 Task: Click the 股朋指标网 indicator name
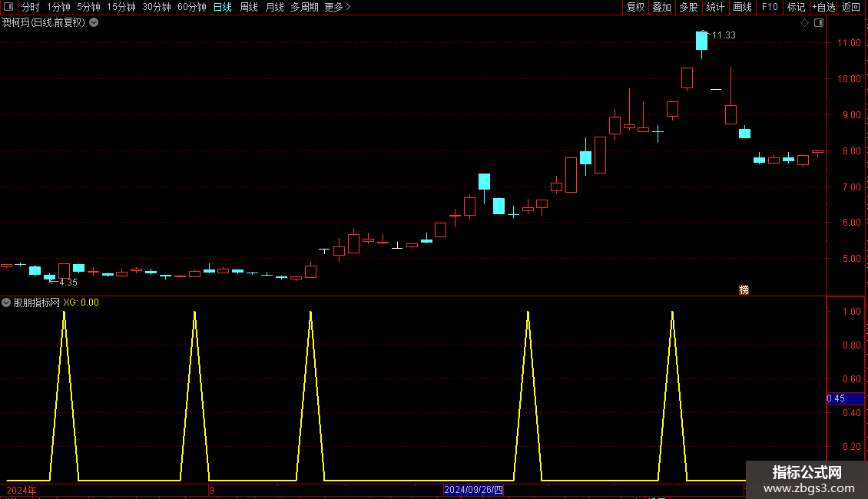pyautogui.click(x=37, y=302)
